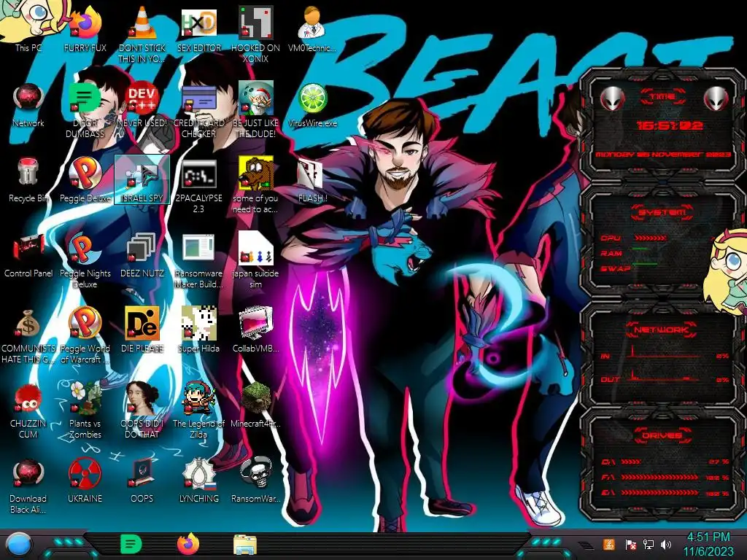Launch Firefox from the taskbar

click(x=187, y=544)
